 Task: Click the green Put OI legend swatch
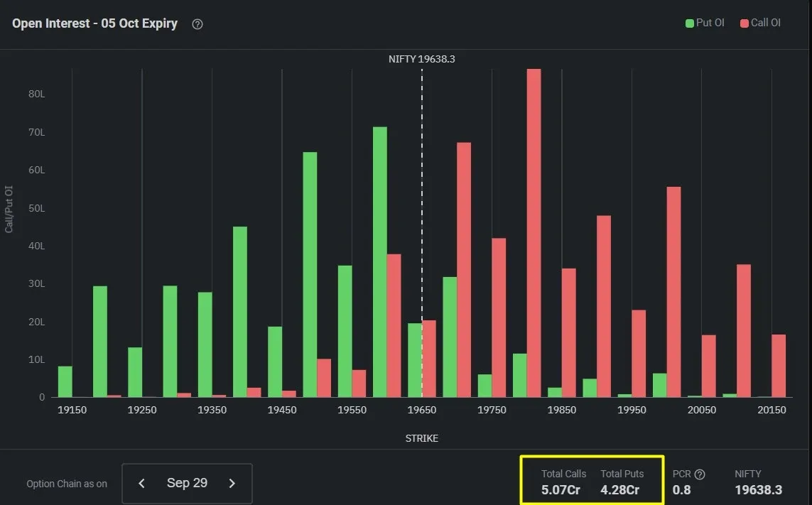690,23
